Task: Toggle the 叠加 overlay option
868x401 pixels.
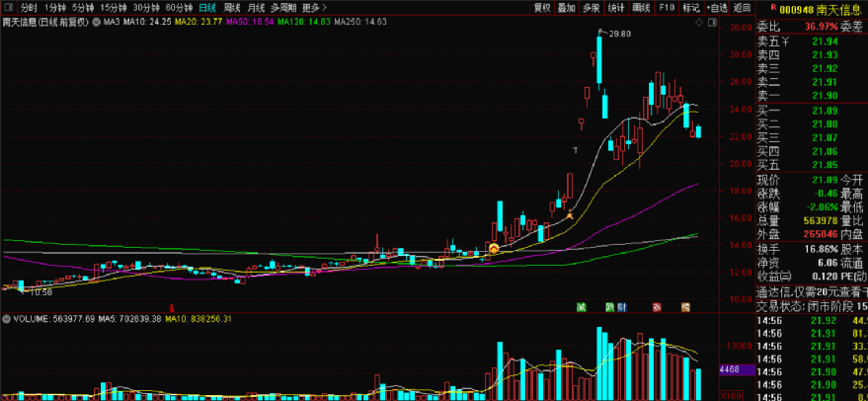Action: [566, 7]
